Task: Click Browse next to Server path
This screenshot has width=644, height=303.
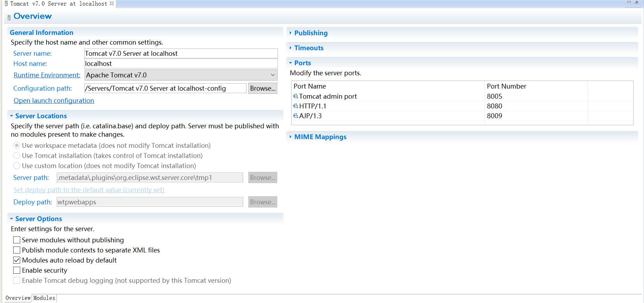Action: (263, 177)
